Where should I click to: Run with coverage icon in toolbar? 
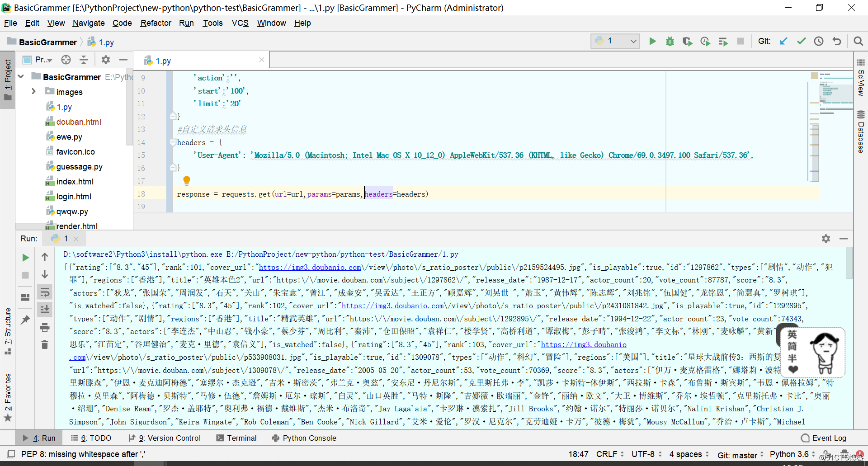tap(688, 42)
